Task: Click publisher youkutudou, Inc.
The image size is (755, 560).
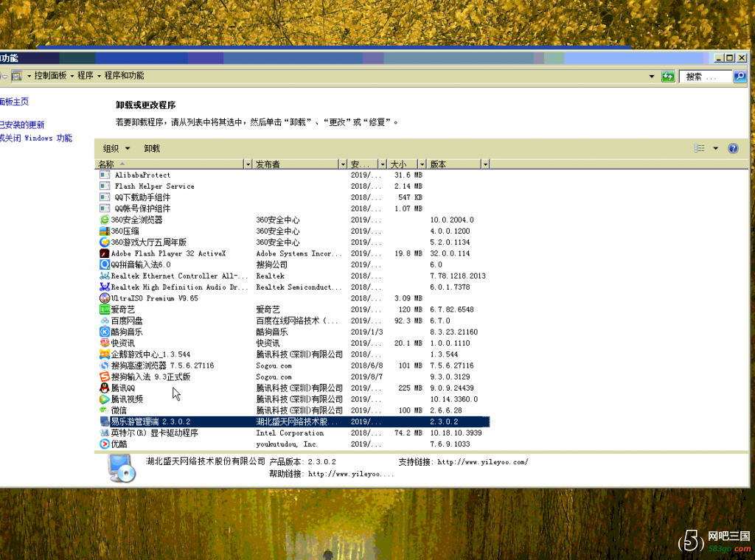Action: click(287, 444)
